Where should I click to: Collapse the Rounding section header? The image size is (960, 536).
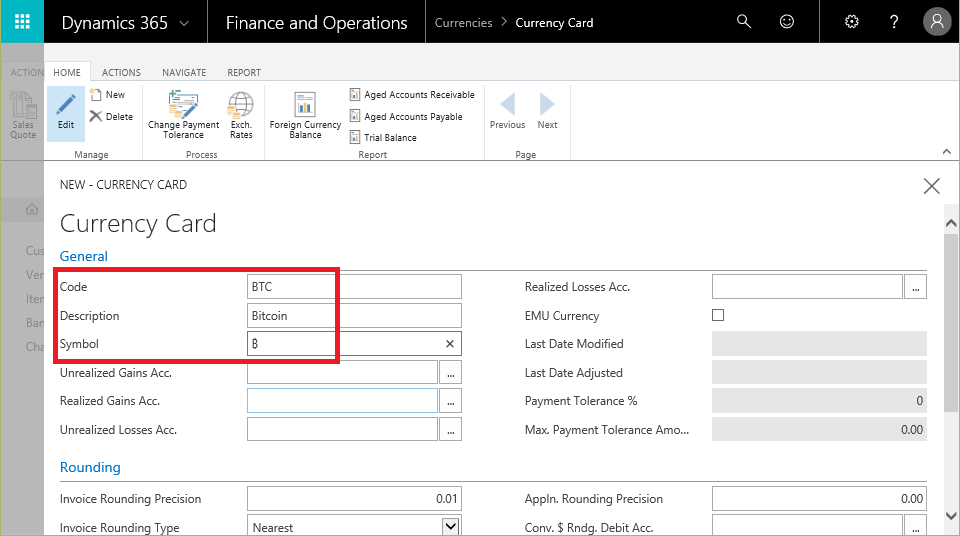(x=90, y=467)
